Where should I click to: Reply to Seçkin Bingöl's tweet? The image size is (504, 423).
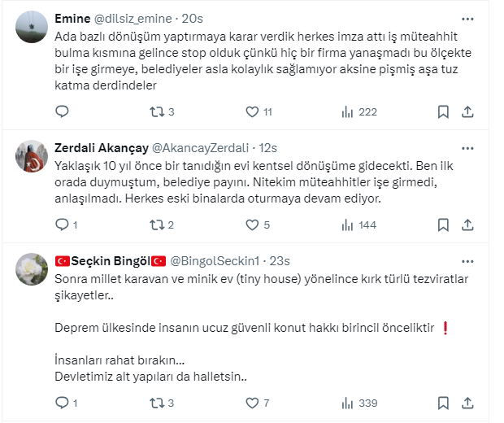(62, 402)
